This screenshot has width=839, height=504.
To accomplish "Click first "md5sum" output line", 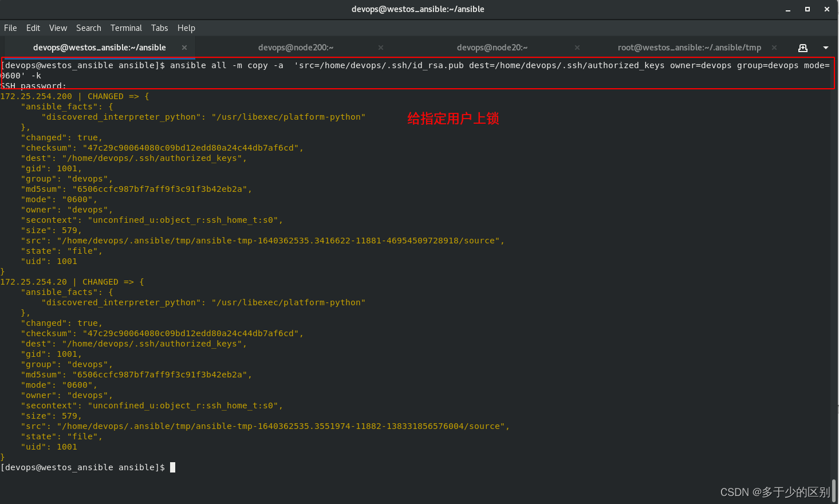I will click(136, 189).
